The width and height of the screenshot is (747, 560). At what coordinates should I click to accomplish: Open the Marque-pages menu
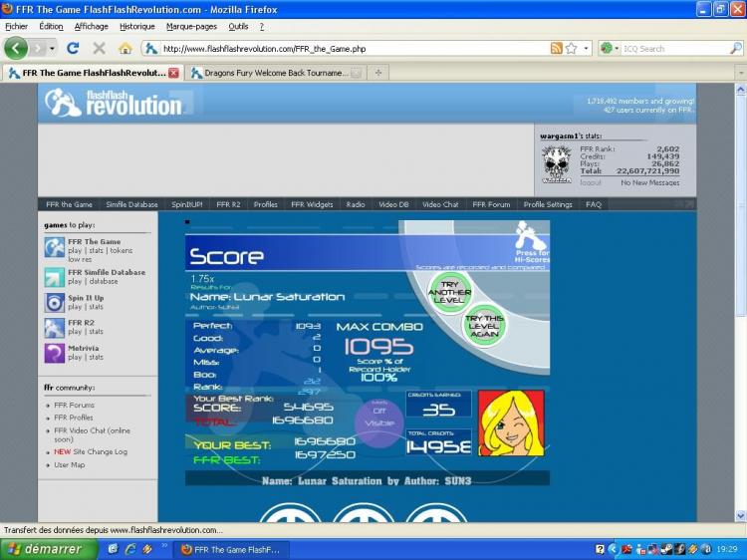193,26
